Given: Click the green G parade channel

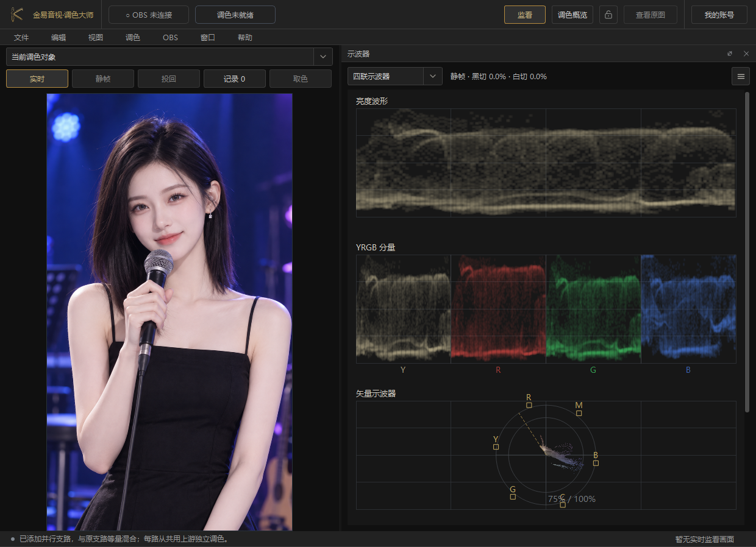Looking at the screenshot, I should (593, 309).
